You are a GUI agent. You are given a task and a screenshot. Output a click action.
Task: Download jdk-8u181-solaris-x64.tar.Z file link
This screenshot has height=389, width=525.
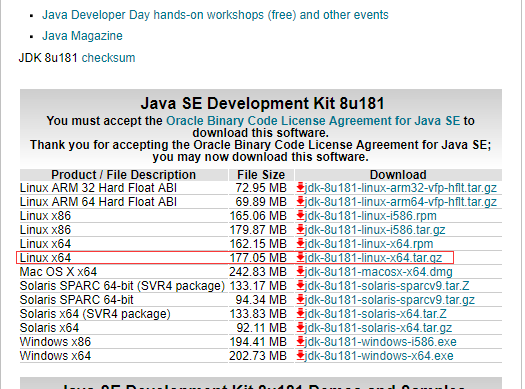click(375, 314)
